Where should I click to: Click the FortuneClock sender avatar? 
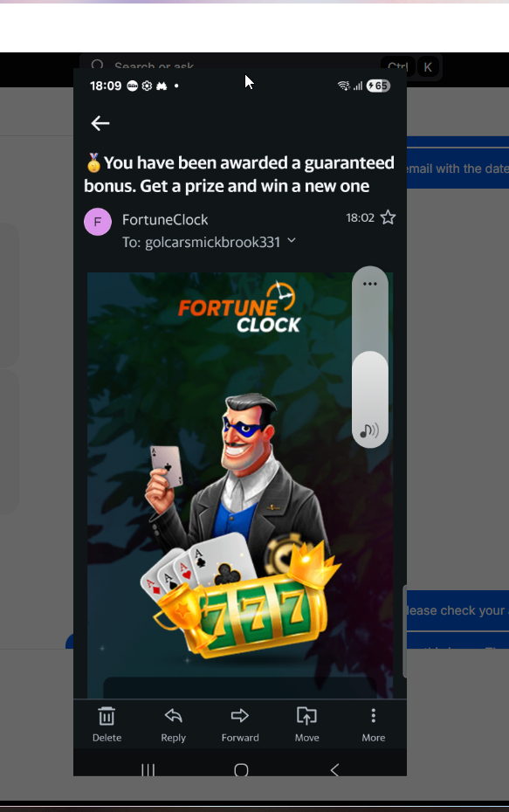click(98, 222)
